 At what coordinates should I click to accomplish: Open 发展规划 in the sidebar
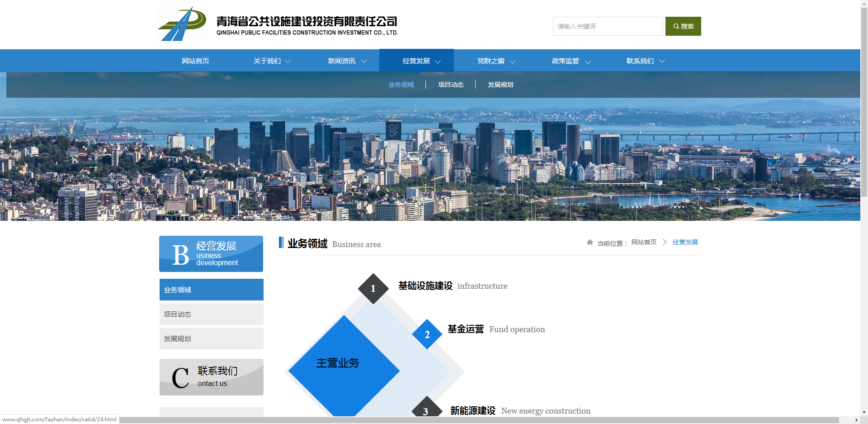(212, 338)
